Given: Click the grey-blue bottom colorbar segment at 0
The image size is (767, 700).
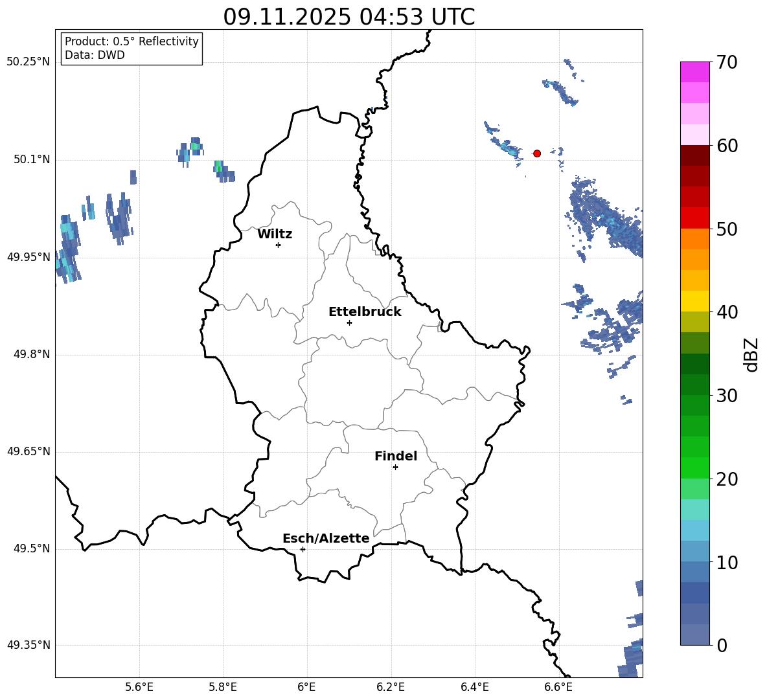Looking at the screenshot, I should point(694,635).
